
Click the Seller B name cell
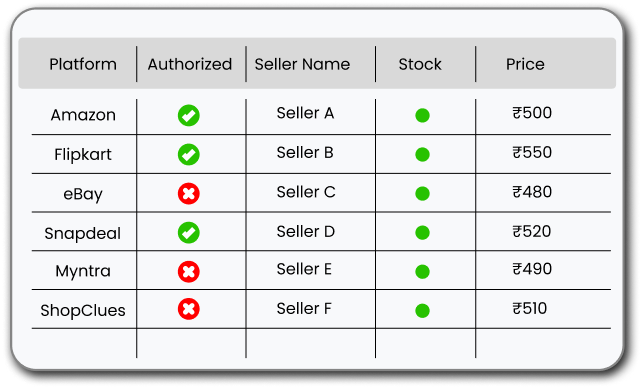point(305,153)
